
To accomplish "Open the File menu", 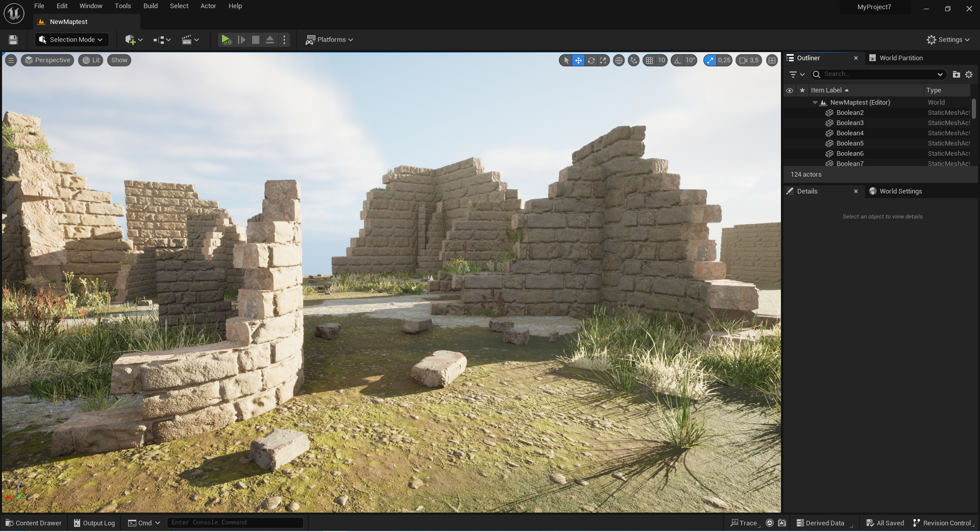I will (39, 6).
